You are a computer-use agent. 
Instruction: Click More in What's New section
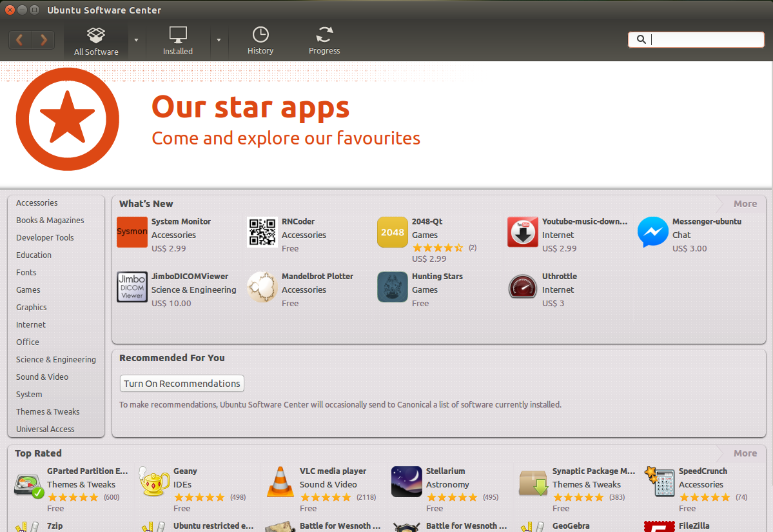point(745,204)
